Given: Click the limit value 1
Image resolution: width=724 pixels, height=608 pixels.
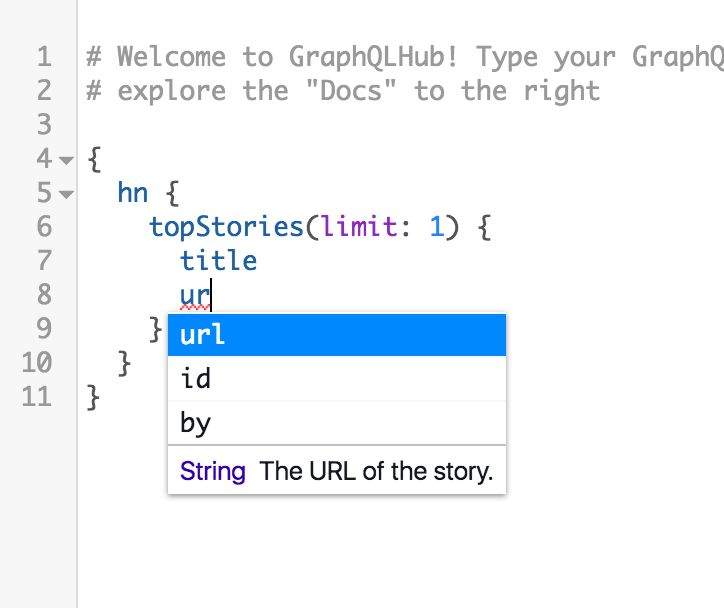Looking at the screenshot, I should click(437, 227).
